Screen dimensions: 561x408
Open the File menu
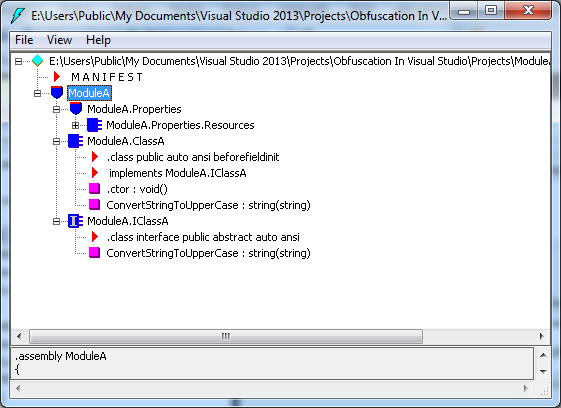click(24, 40)
